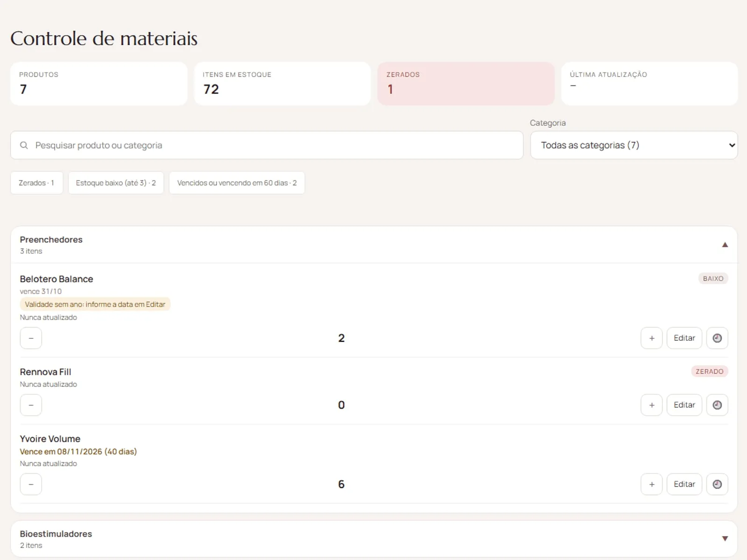
Task: Click 'Vence em 08/11/2026 (40 dias)' text
Action: [78, 452]
